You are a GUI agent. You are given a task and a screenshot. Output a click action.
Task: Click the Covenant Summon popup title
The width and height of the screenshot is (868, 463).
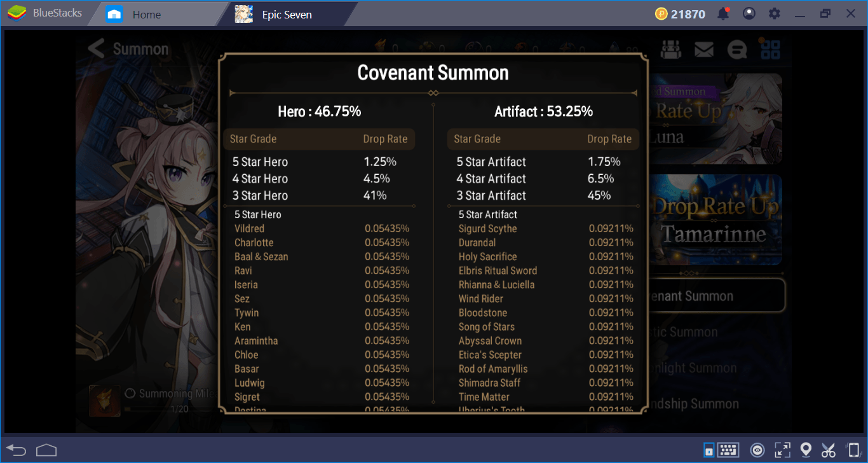[x=433, y=73]
